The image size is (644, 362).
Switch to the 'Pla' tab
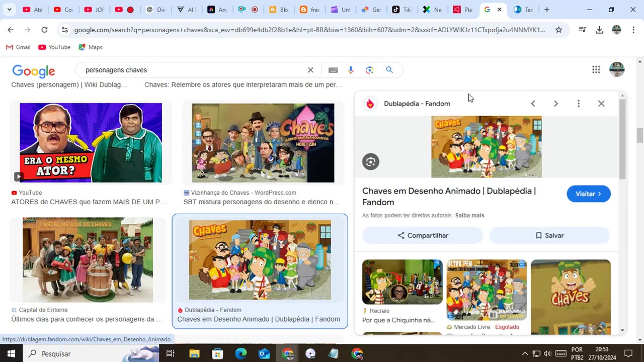coord(463,10)
